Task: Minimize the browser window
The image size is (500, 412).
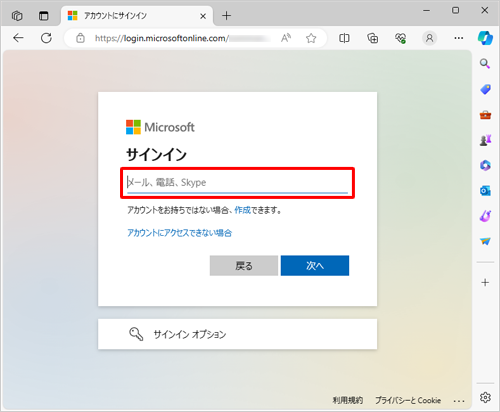Action: [x=426, y=11]
